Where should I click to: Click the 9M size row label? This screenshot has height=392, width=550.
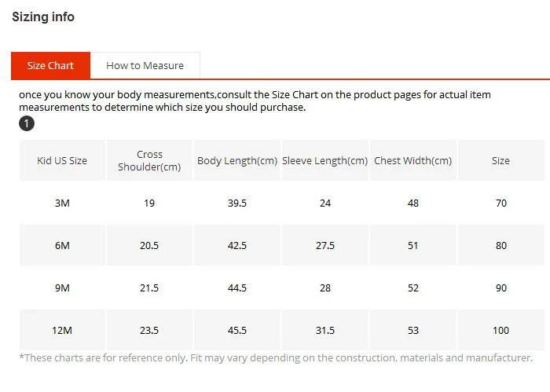pyautogui.click(x=62, y=288)
